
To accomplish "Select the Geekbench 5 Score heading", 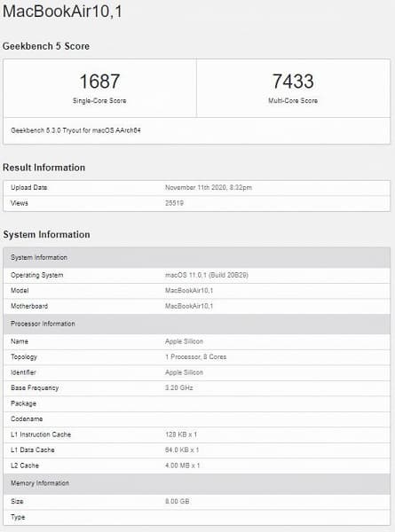I will tap(46, 46).
